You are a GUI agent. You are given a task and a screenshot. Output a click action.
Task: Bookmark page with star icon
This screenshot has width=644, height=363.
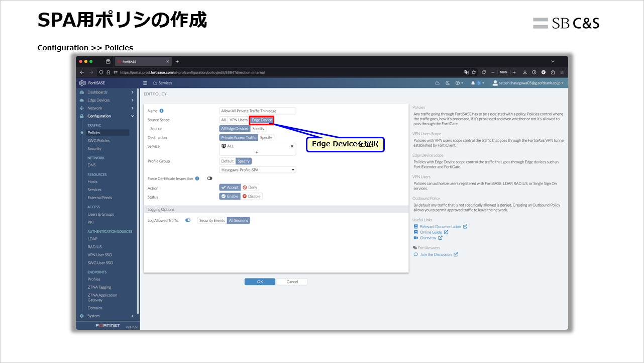point(474,72)
